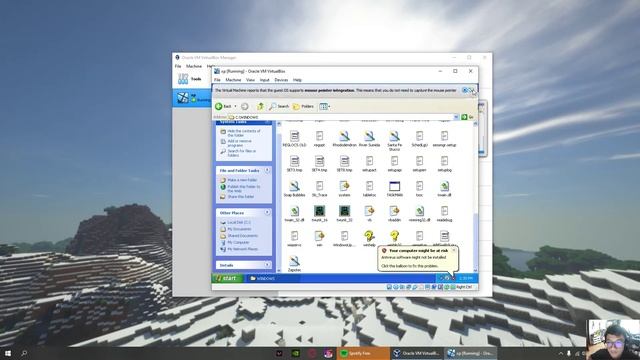This screenshot has height=360, width=640.
Task: Open Help menu of VM window
Action: pos(297,80)
